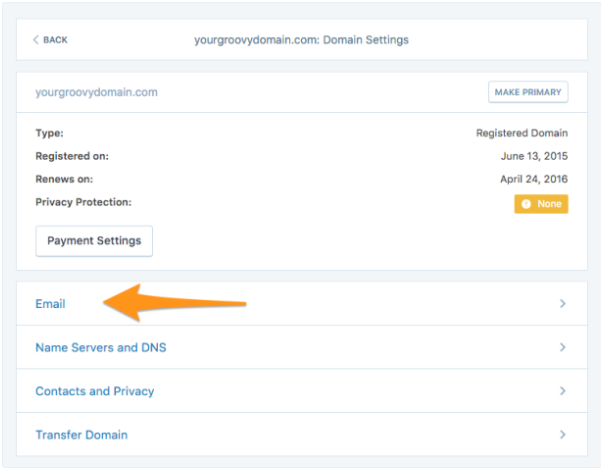Select the Registered Domain type value
The image size is (601, 473).
click(x=521, y=133)
